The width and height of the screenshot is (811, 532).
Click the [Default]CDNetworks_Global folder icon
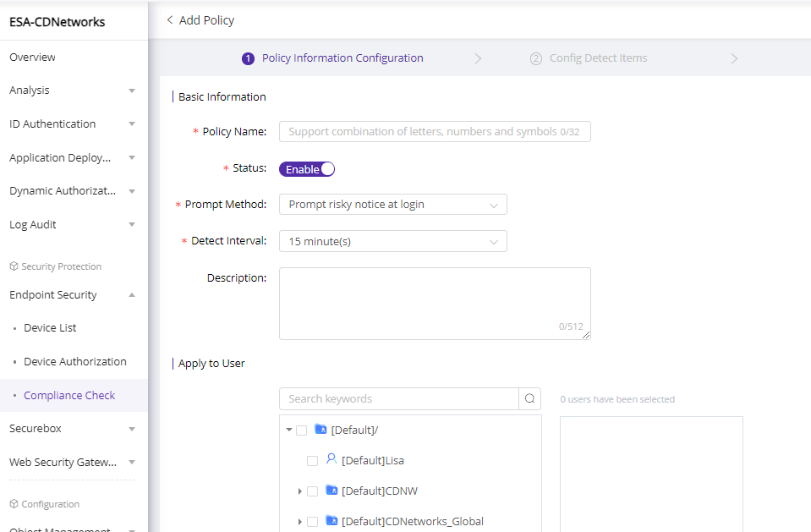pos(332,520)
